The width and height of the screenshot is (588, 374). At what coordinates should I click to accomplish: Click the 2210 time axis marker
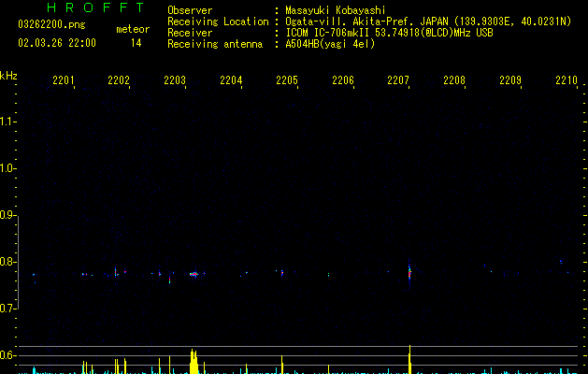click(x=566, y=80)
